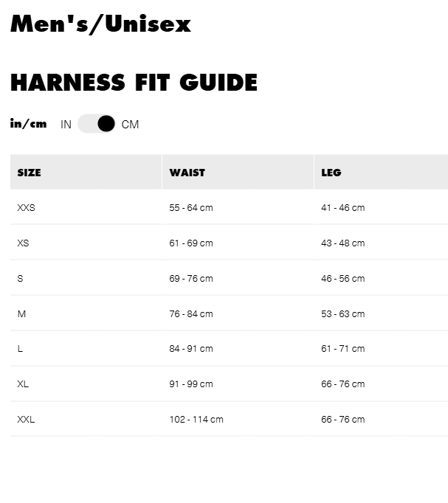
Task: Select leg value 61 - 71 cm
Action: (x=342, y=349)
